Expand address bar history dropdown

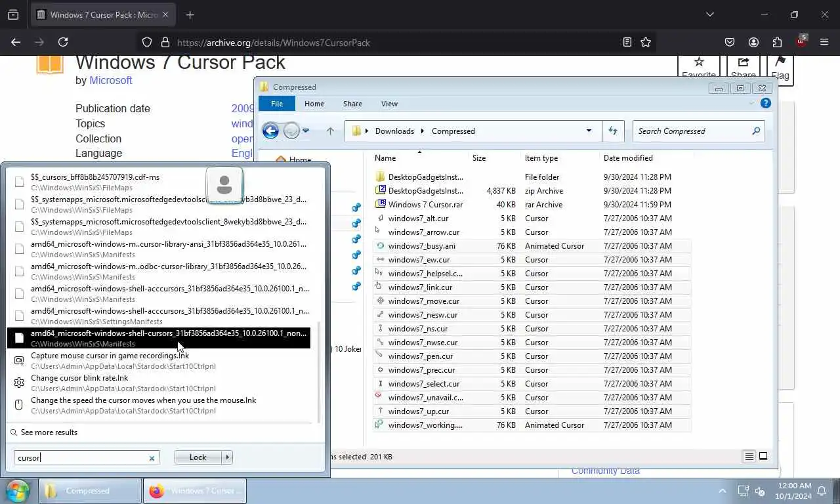pyautogui.click(x=589, y=131)
